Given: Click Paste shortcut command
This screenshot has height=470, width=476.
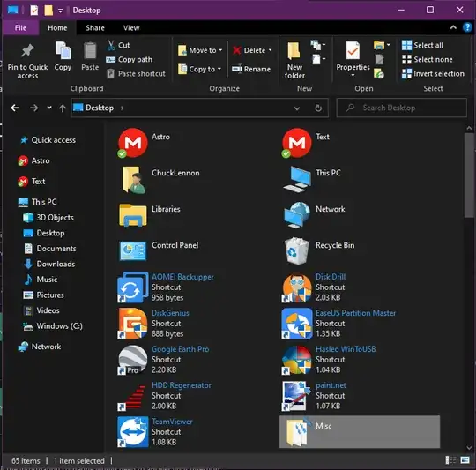Looking at the screenshot, I should coord(136,73).
